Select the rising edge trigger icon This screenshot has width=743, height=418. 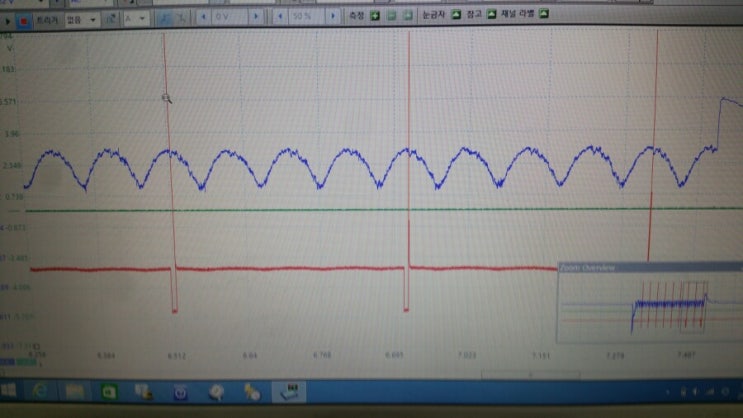click(x=163, y=18)
